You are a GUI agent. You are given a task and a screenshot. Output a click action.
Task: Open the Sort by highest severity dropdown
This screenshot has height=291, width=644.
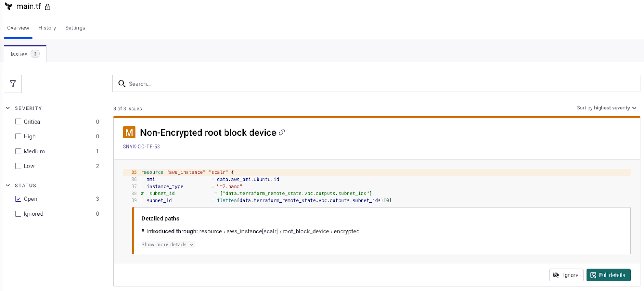(x=607, y=108)
